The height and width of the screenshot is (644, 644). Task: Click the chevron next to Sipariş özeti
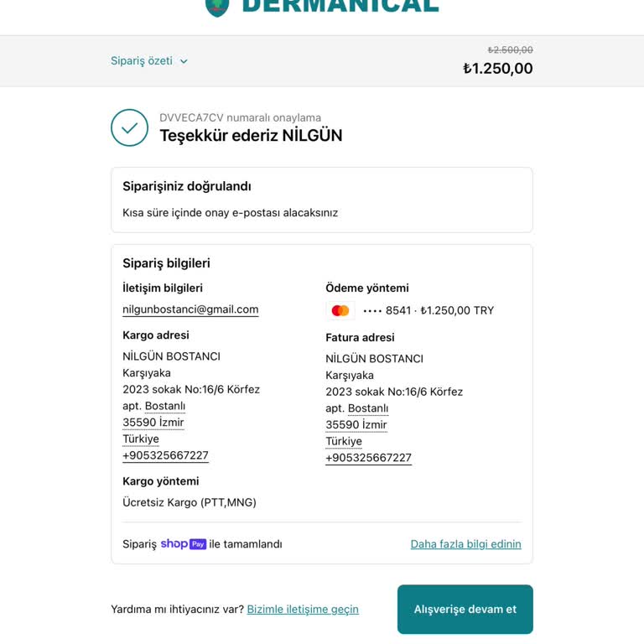click(184, 61)
